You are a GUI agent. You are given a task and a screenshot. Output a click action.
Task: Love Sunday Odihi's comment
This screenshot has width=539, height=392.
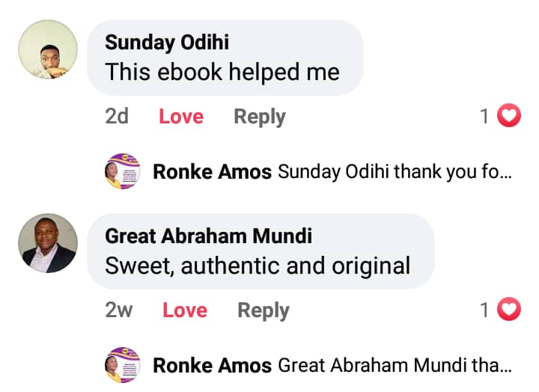click(181, 117)
